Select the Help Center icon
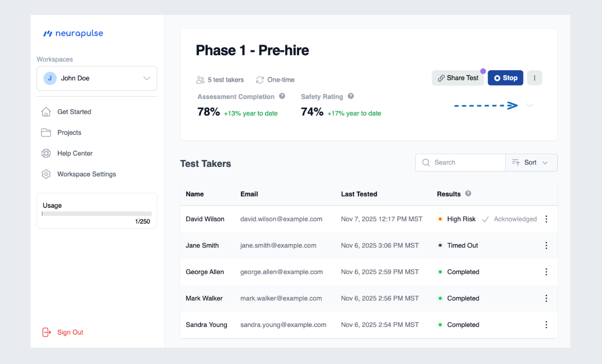This screenshot has height=364, width=602. (x=46, y=153)
